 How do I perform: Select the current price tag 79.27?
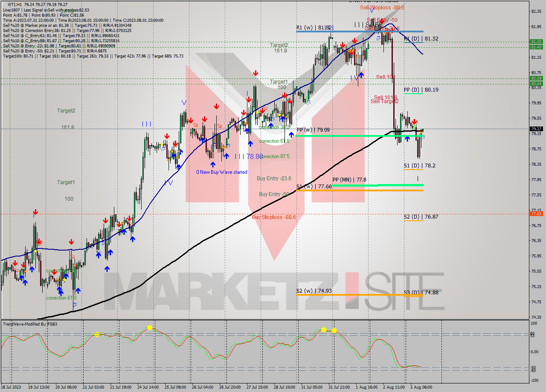536,129
